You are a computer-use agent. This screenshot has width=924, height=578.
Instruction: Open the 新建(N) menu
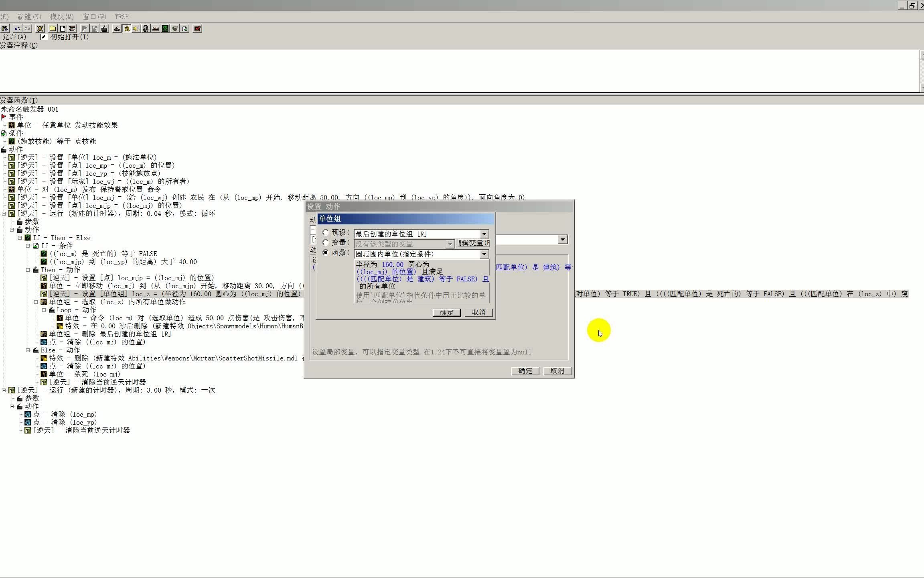[x=29, y=17]
